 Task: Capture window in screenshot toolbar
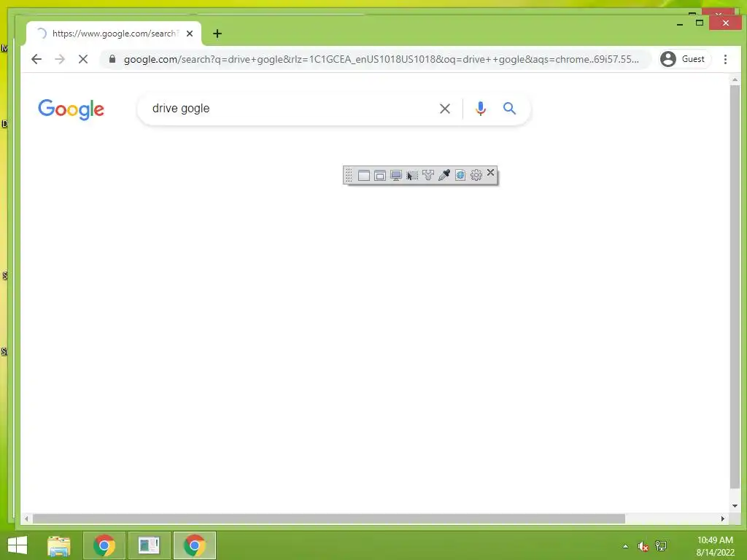[x=364, y=175]
